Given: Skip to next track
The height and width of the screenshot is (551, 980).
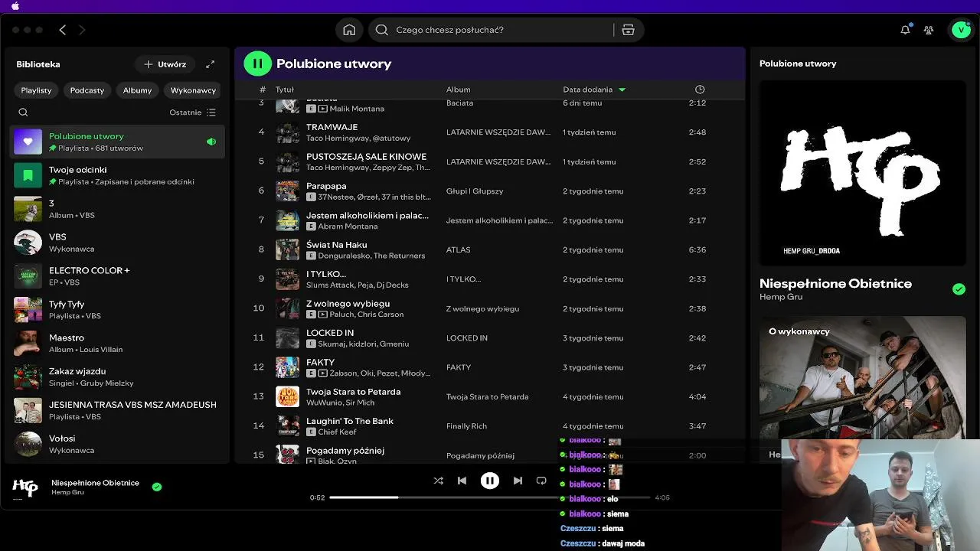Looking at the screenshot, I should point(518,481).
